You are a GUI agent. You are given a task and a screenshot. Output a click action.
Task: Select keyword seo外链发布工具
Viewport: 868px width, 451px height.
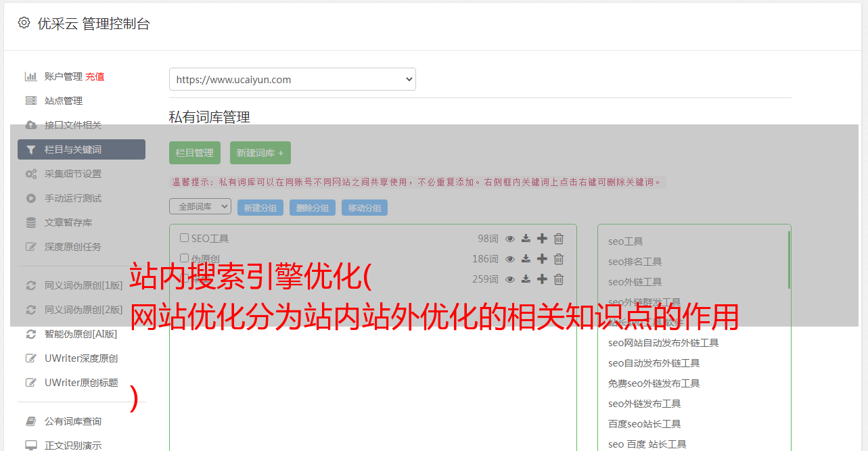point(645,404)
